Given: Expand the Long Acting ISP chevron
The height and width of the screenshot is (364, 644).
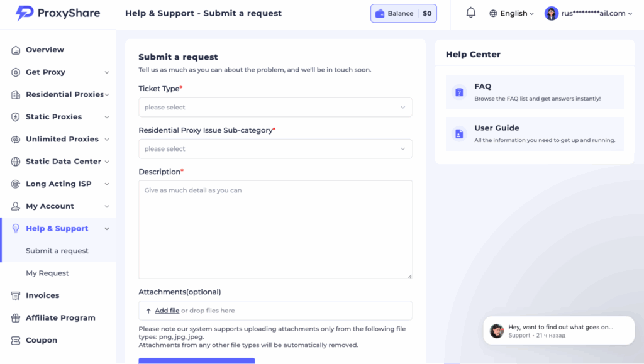Looking at the screenshot, I should tap(107, 184).
